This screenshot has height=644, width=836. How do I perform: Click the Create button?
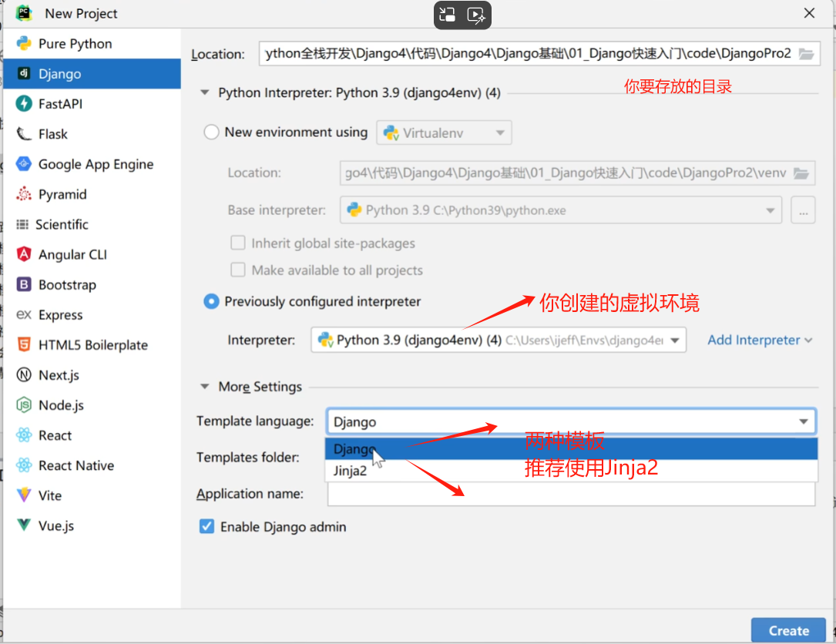pos(788,630)
